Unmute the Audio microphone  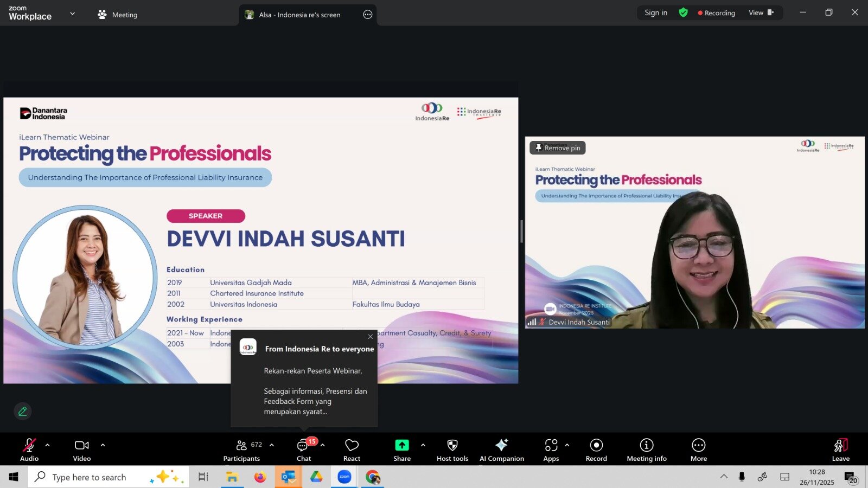point(29,450)
